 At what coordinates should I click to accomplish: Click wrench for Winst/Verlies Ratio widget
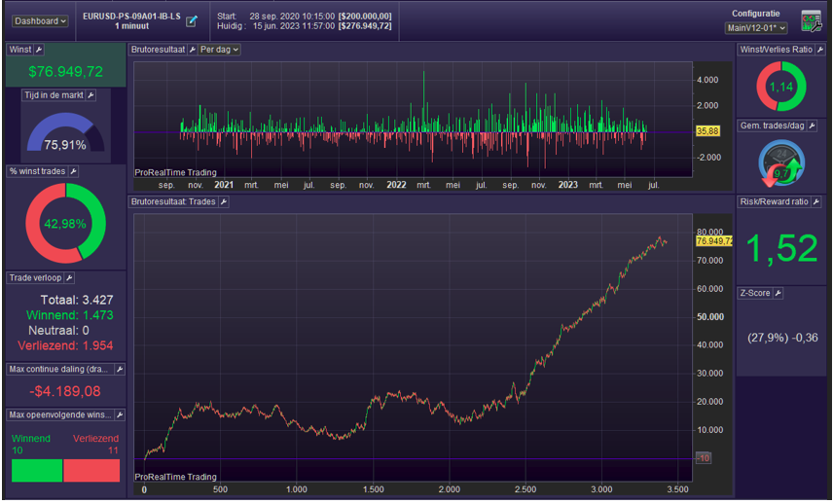point(820,49)
